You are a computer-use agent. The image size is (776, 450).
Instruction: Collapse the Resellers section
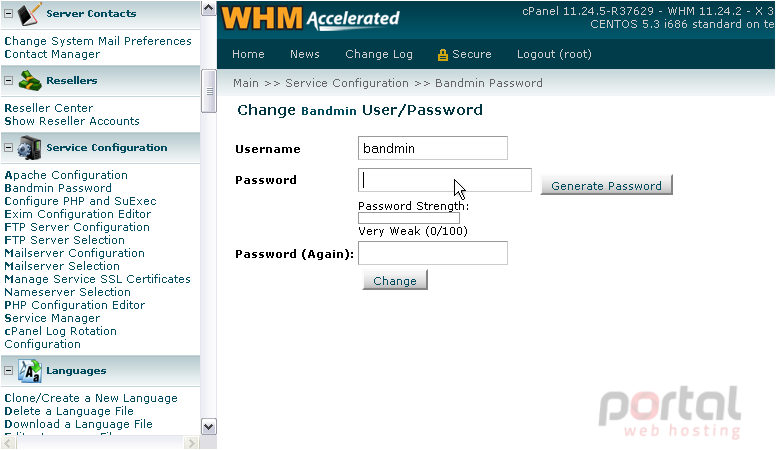8,81
